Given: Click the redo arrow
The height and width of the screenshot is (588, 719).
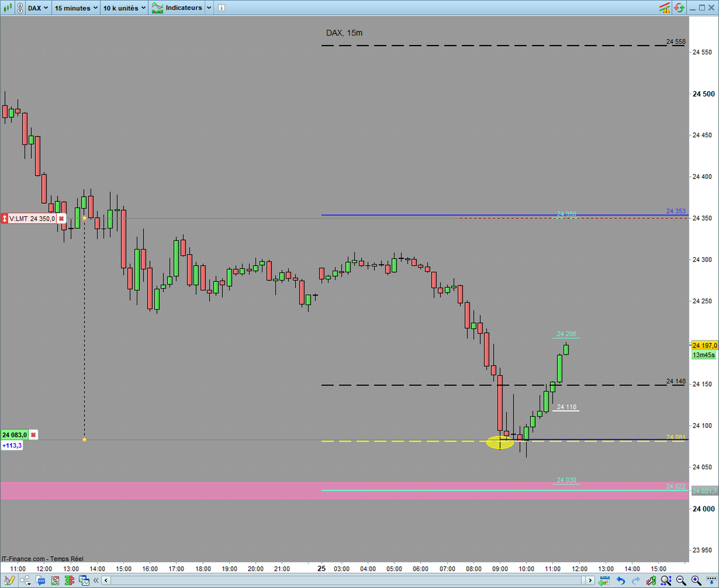Looking at the screenshot, I should point(636,580).
